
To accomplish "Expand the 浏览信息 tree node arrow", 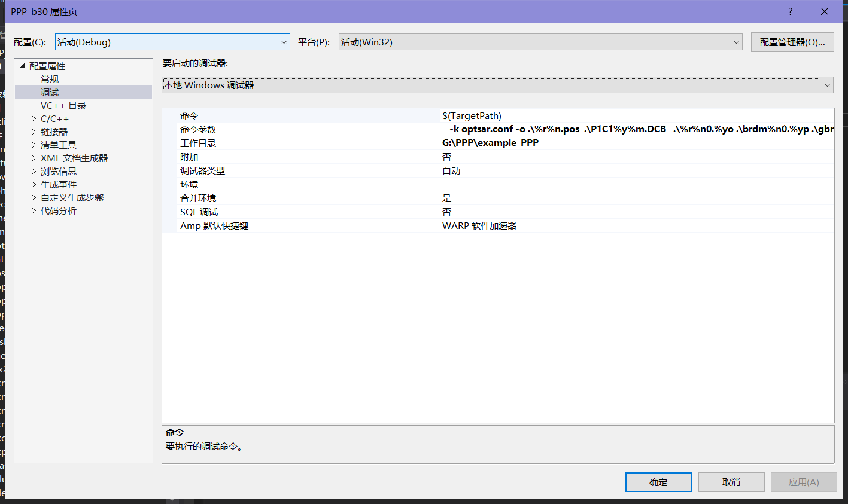I will (x=34, y=171).
